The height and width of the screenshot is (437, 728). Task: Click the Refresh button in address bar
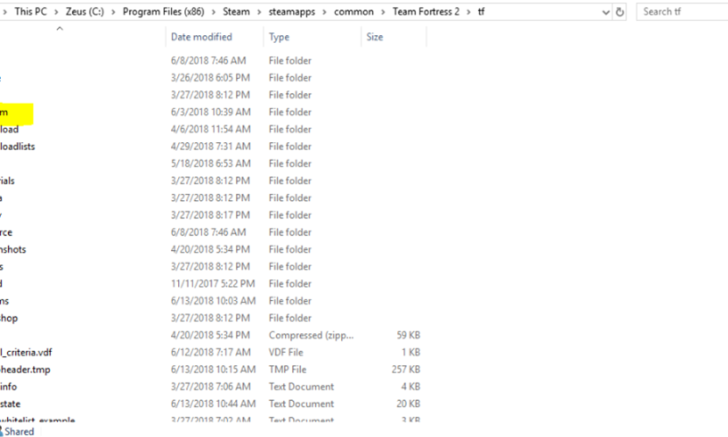tap(620, 12)
